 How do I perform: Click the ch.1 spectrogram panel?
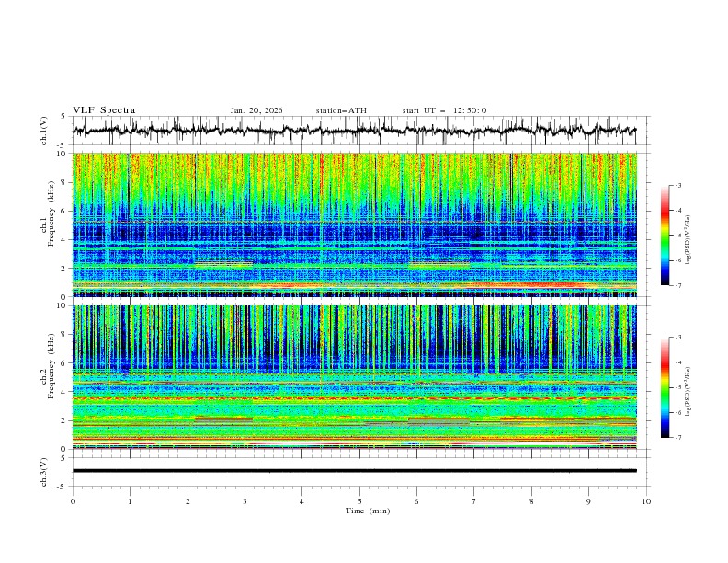(x=354, y=224)
